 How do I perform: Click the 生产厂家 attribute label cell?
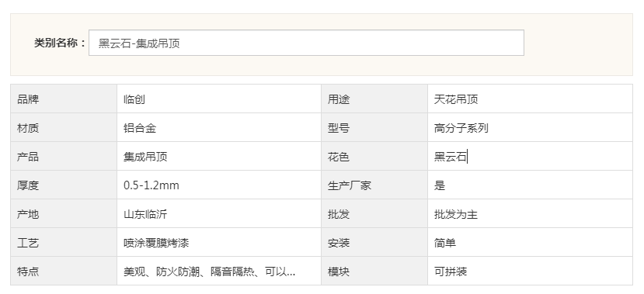(x=374, y=185)
